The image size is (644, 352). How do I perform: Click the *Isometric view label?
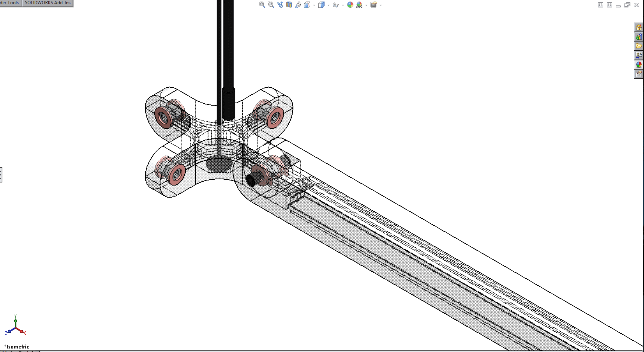point(17,347)
